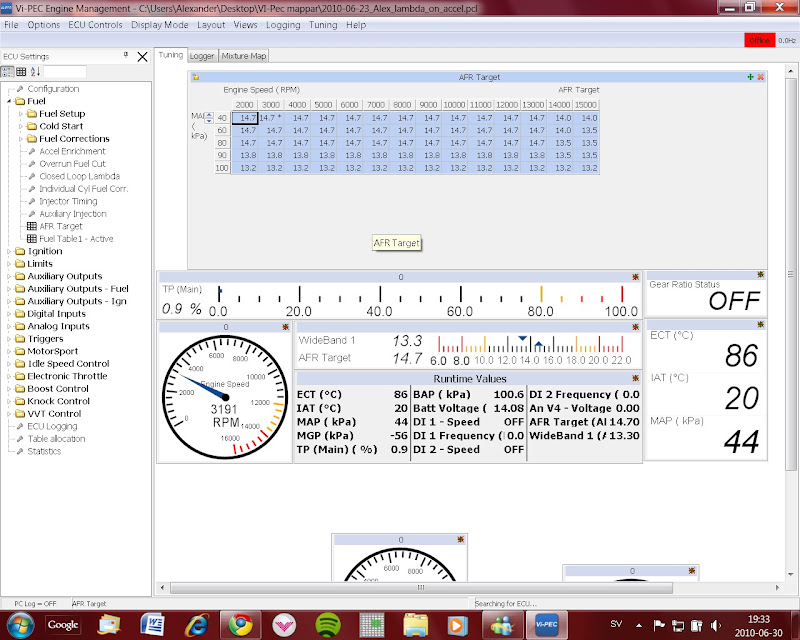Open Accel Enrichment settings
This screenshot has width=800, height=640.
tap(72, 151)
